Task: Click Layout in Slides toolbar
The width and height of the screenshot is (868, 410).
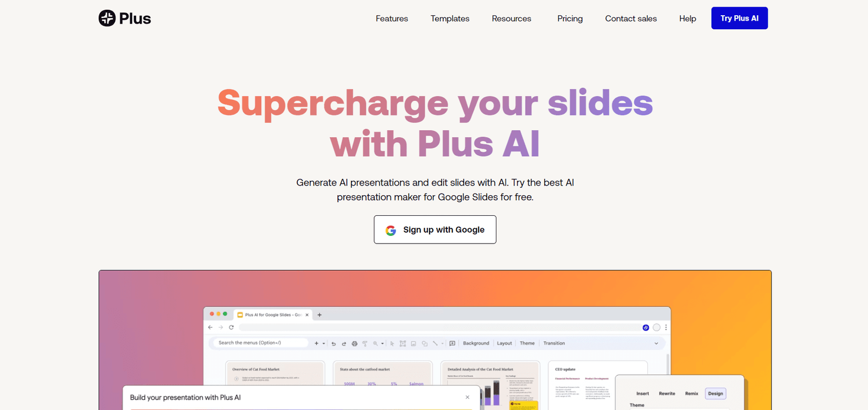Action: coord(505,343)
